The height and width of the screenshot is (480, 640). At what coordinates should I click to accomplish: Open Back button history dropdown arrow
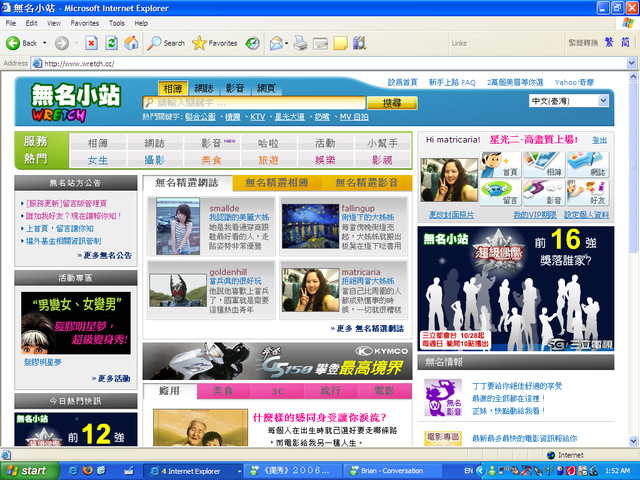coord(44,43)
